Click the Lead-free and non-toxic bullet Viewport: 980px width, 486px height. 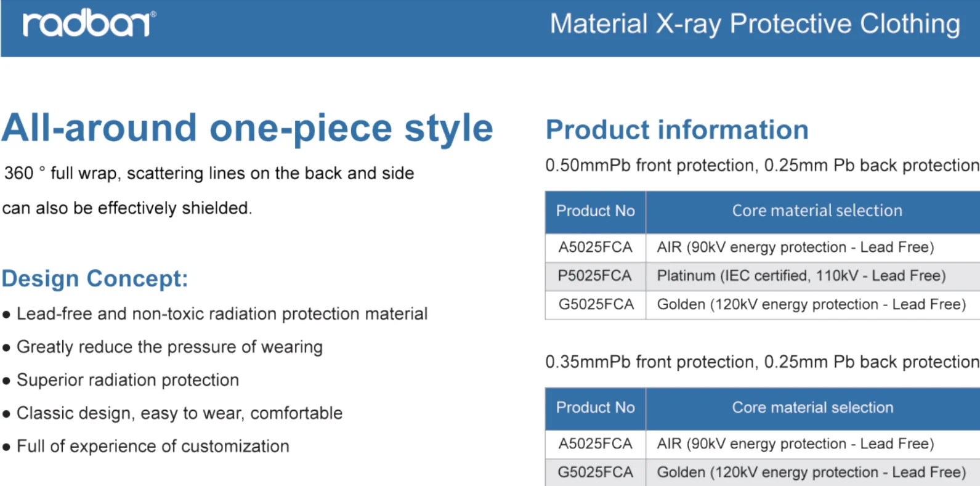pos(215,314)
